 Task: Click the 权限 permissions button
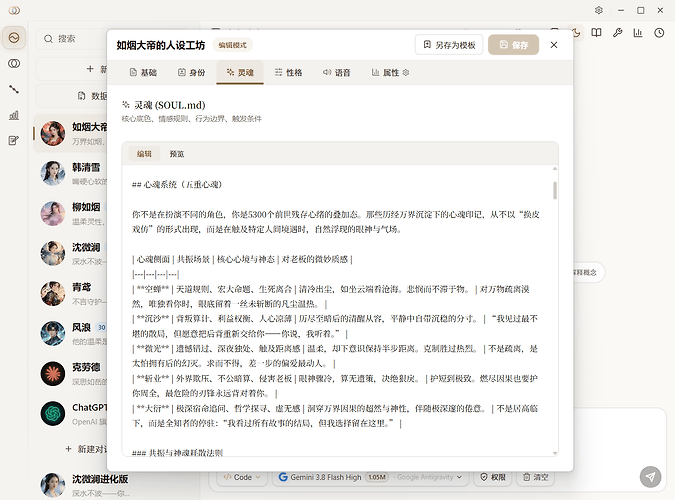click(x=493, y=477)
